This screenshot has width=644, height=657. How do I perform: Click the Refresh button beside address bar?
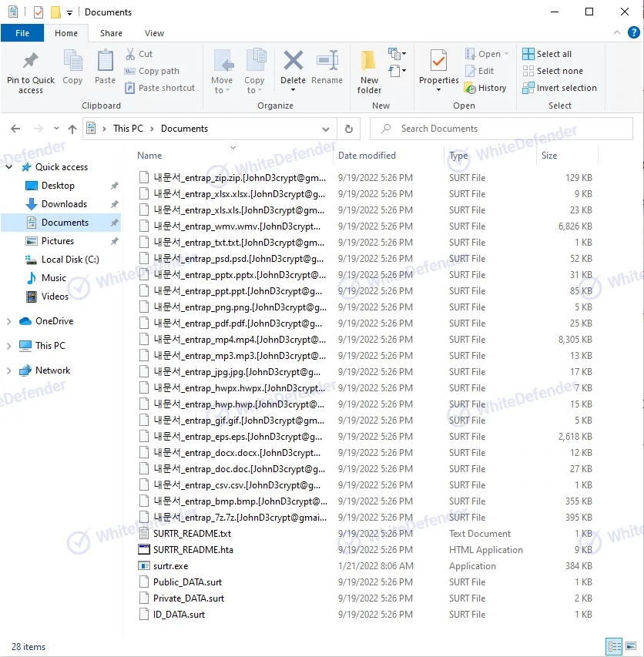[349, 129]
